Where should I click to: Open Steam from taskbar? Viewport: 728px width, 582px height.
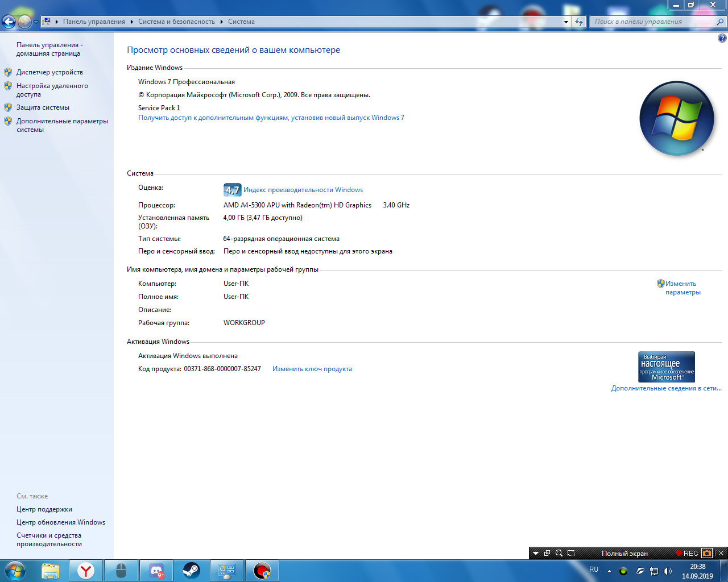pyautogui.click(x=192, y=571)
